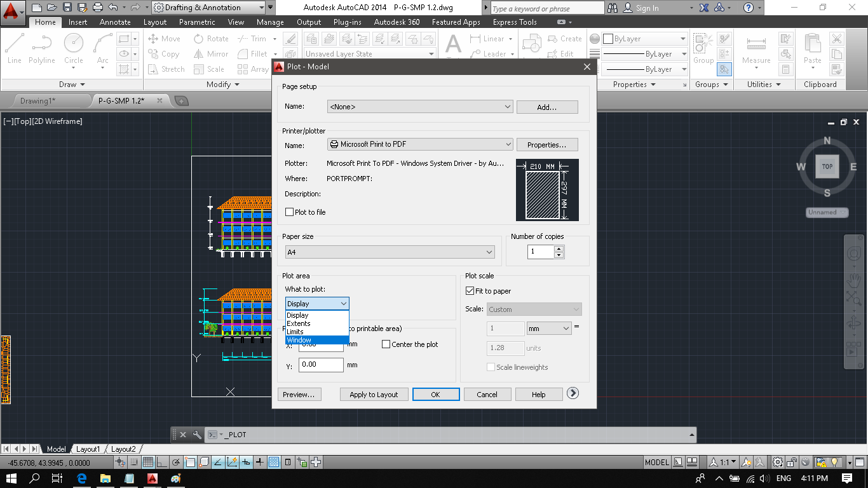Toggle Object Snap in status bar
868x488 pixels.
pos(190,463)
